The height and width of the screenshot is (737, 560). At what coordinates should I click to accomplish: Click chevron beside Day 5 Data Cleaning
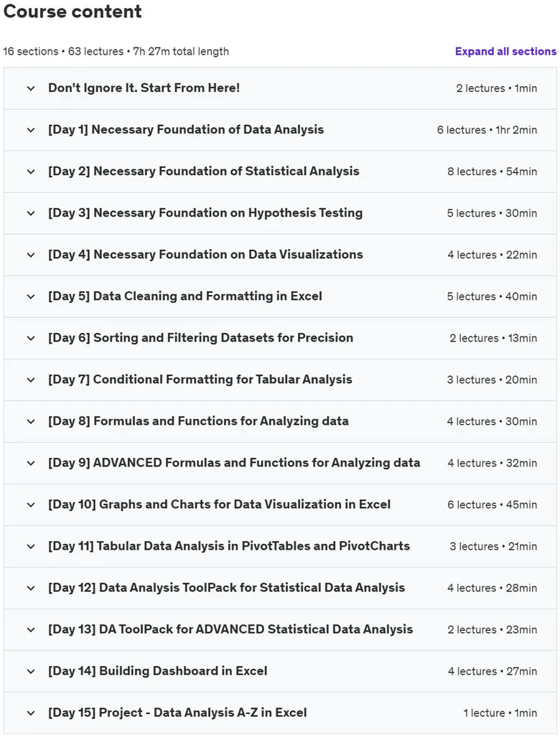tap(31, 296)
